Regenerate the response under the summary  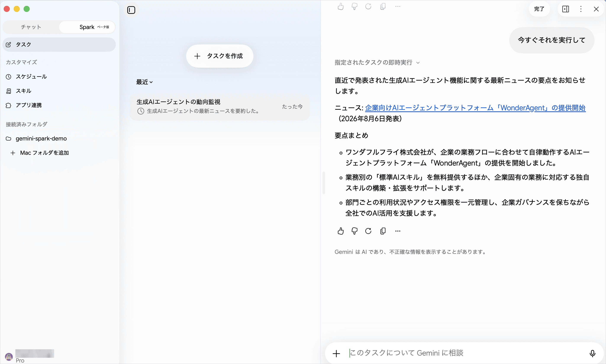(368, 231)
